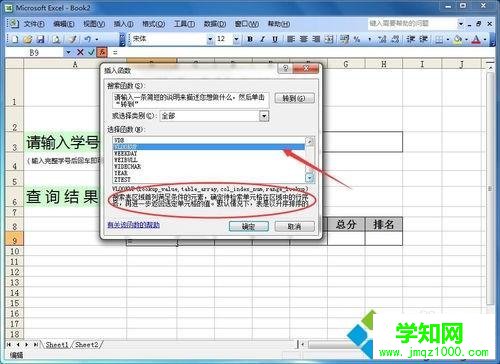500x364 pixels.
Task: Expand the Borders style dropdown arrow
Action: click(448, 39)
